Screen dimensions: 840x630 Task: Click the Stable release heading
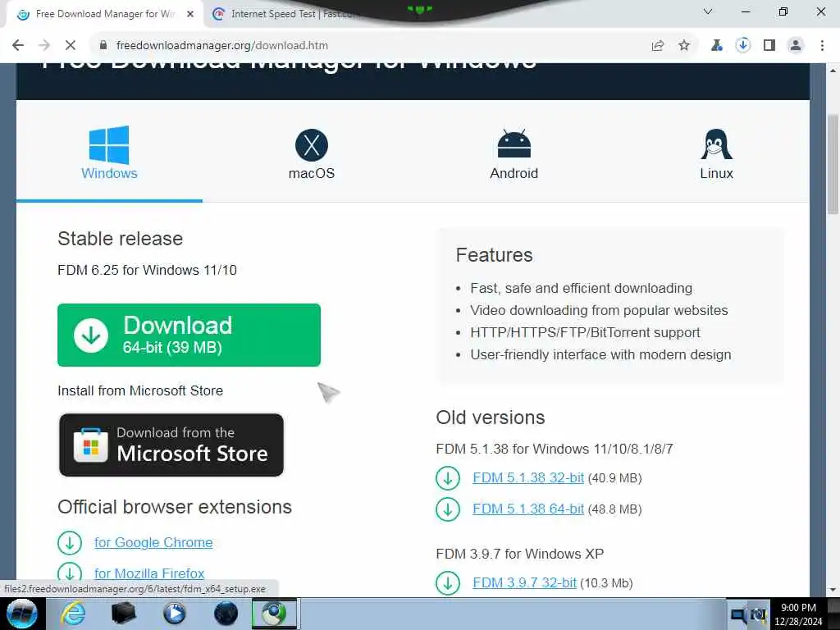(x=120, y=239)
